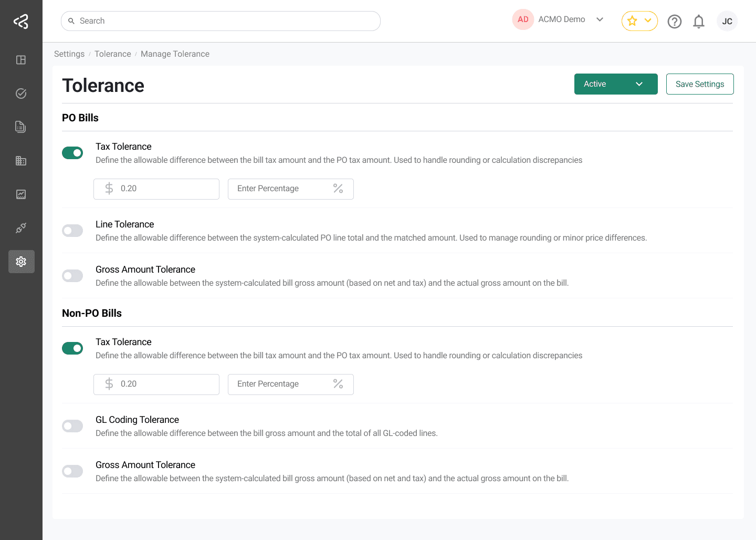756x540 pixels.
Task: Enable Gross Amount Tolerance under Non-PO Bills
Action: [x=72, y=471]
